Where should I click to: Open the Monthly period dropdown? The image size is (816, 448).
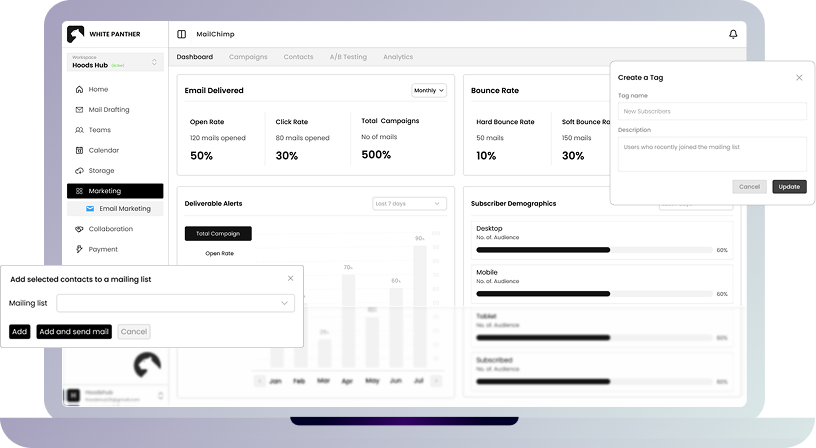[428, 90]
